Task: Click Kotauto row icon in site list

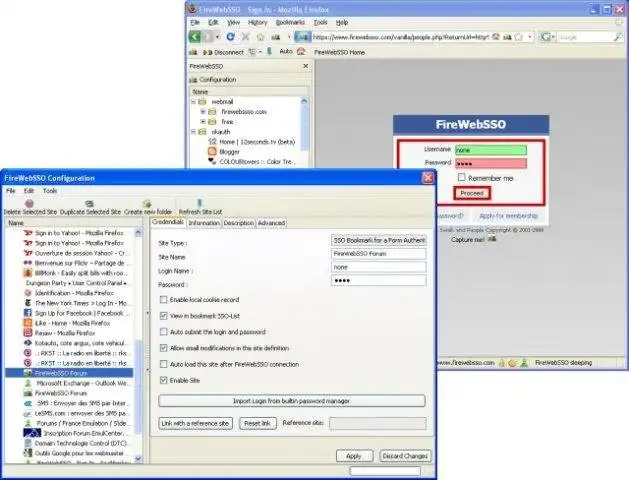Action: pos(28,343)
